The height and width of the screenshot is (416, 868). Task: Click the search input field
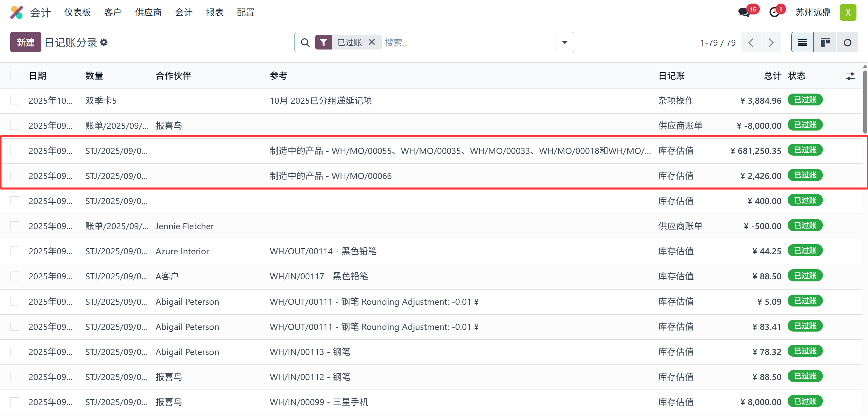[x=468, y=42]
